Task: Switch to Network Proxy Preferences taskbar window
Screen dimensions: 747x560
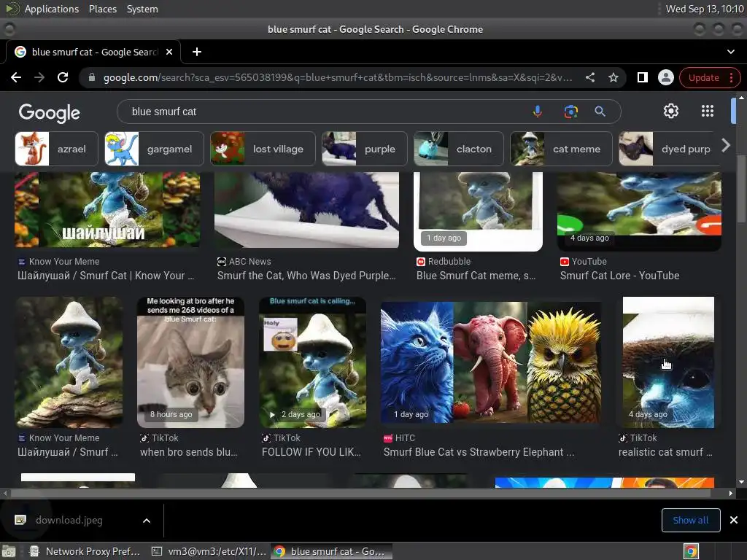Action: click(85, 551)
